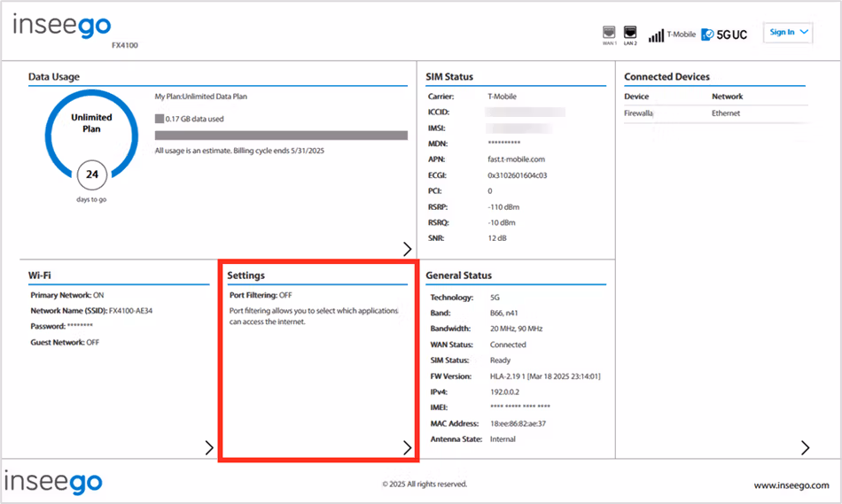Click Technology value 5G
The image size is (842, 504).
point(495,298)
